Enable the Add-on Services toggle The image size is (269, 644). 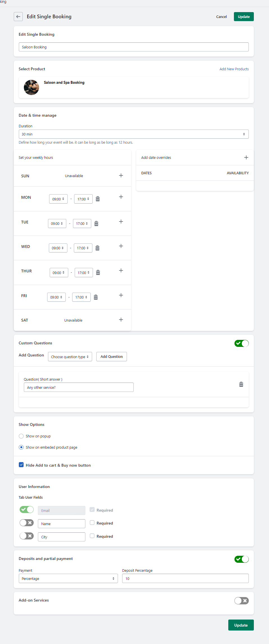pos(241,601)
